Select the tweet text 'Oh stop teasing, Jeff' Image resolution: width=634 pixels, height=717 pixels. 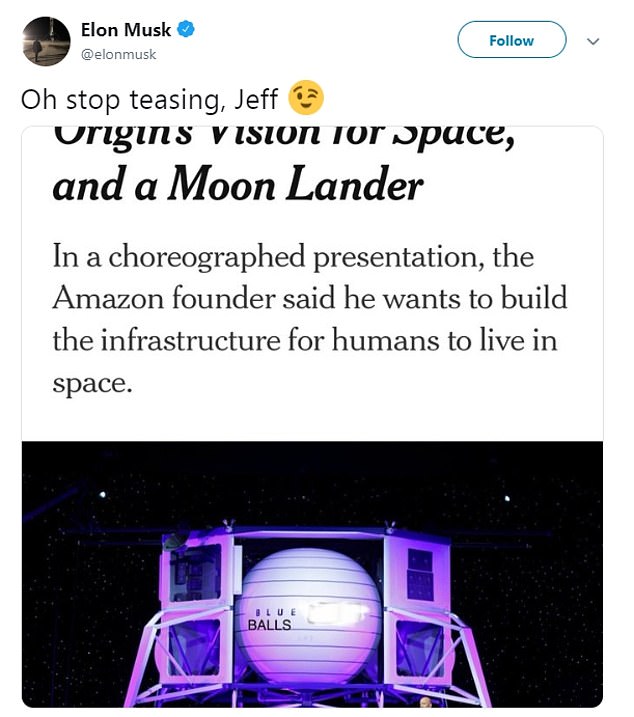(x=149, y=99)
